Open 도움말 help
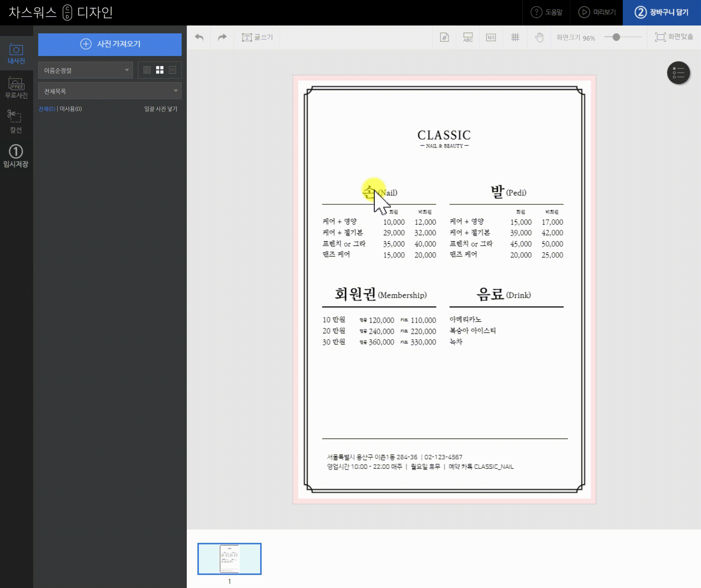This screenshot has width=701, height=588. pyautogui.click(x=546, y=12)
